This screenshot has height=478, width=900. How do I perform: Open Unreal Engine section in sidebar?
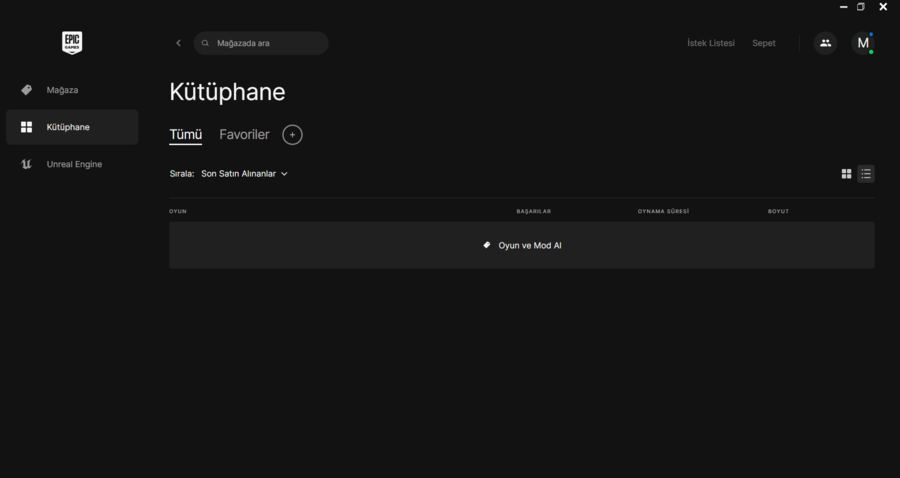coord(72,164)
